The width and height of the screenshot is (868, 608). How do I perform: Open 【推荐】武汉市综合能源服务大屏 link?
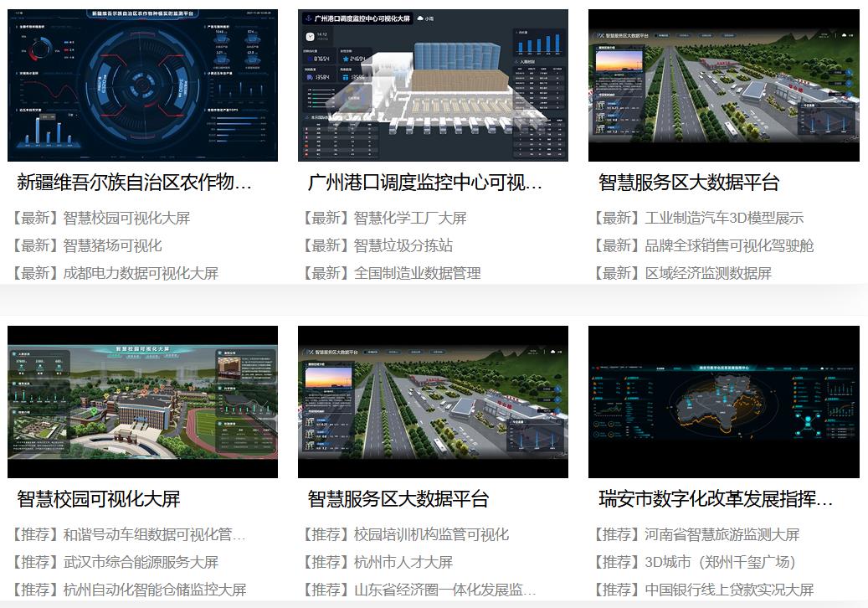coord(115,563)
